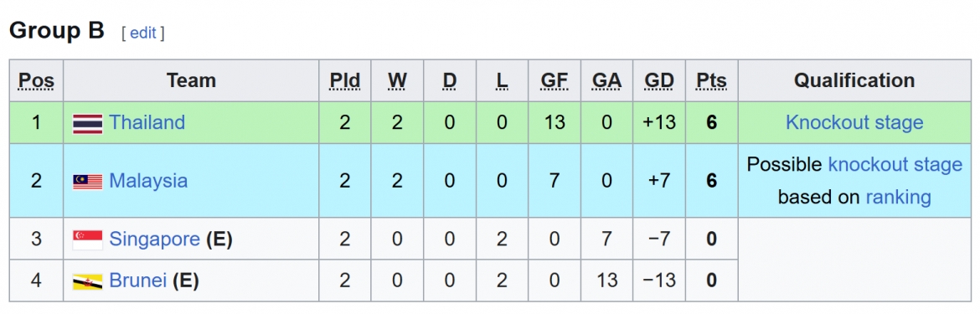Open the Malaysia team link
Viewport: 980px width, 314px height.
coord(148,181)
